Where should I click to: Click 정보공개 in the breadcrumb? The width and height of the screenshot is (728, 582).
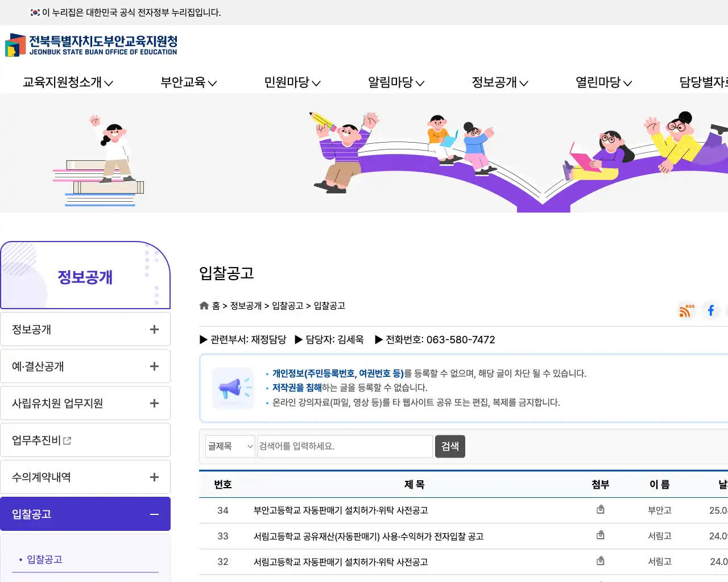(x=246, y=306)
